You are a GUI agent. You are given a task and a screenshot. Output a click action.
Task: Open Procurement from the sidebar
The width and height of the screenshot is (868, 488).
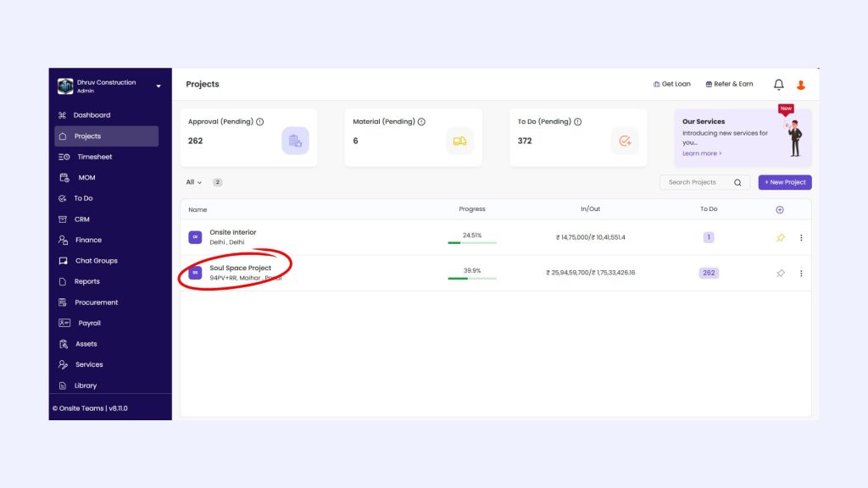[x=96, y=302]
